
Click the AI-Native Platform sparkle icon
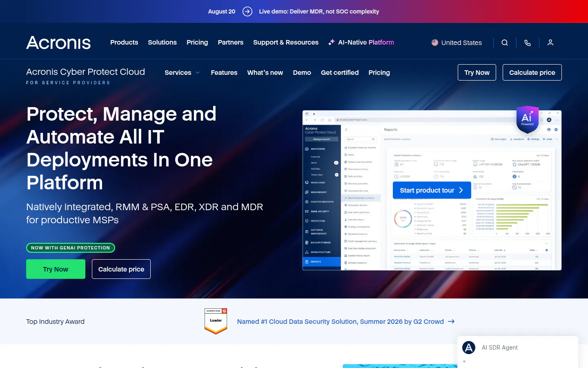tap(332, 42)
